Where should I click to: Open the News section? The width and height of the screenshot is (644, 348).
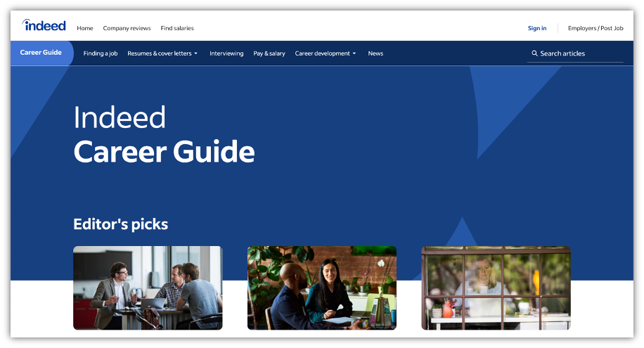click(375, 53)
